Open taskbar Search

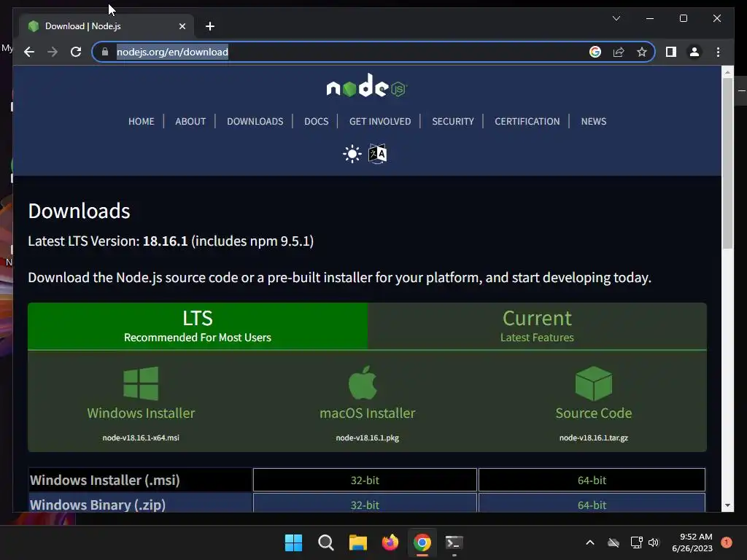click(326, 542)
